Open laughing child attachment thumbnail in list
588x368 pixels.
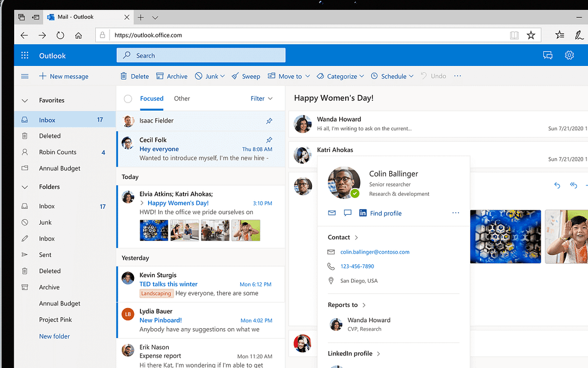click(246, 230)
